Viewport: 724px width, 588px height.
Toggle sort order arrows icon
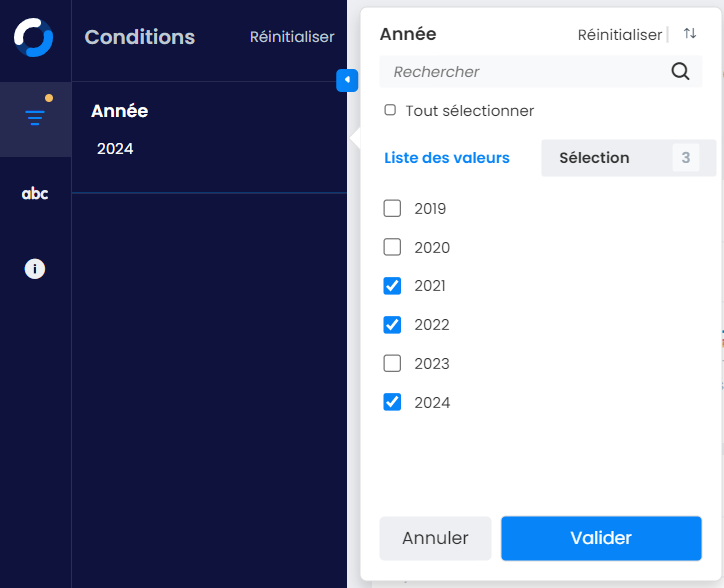coord(690,34)
